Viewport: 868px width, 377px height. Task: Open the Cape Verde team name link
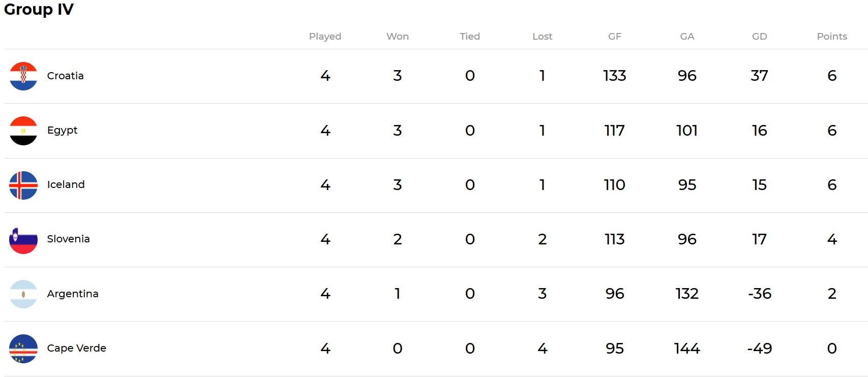pyautogui.click(x=76, y=348)
